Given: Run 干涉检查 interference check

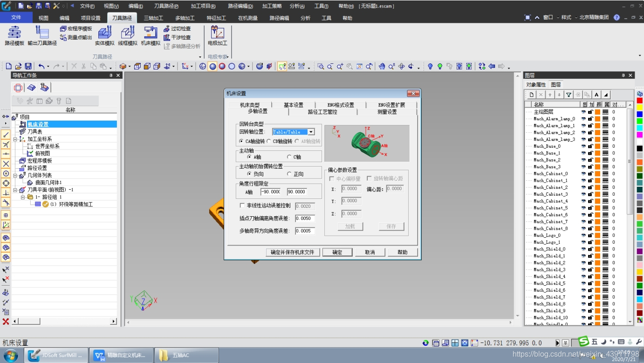Looking at the screenshot, I should click(x=177, y=37).
